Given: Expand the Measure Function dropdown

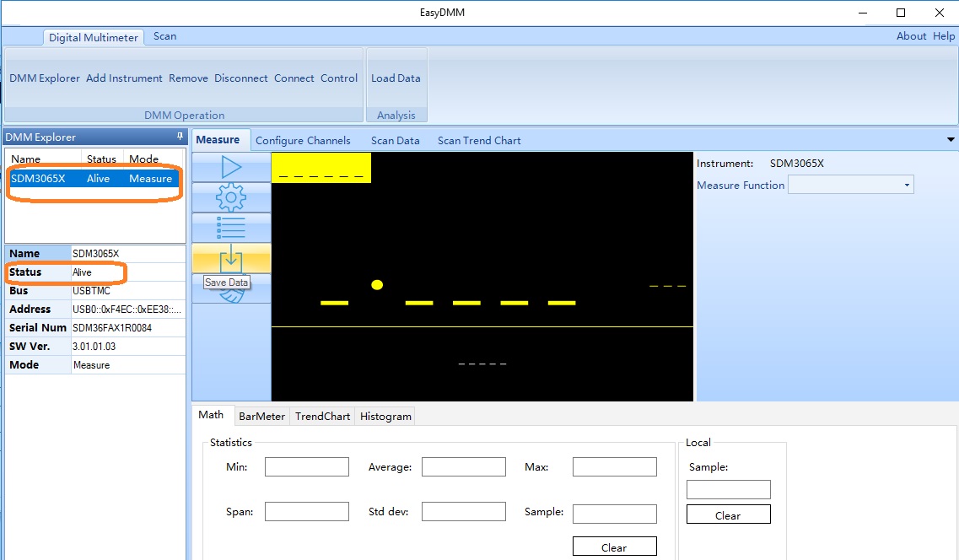Looking at the screenshot, I should tap(907, 186).
